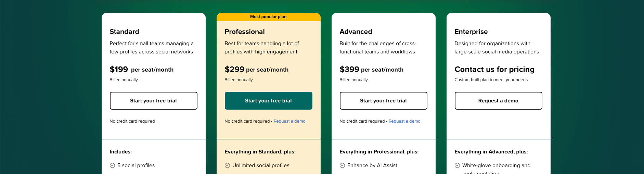Click Contact us for pricing text
This screenshot has height=174, width=644.
click(494, 70)
